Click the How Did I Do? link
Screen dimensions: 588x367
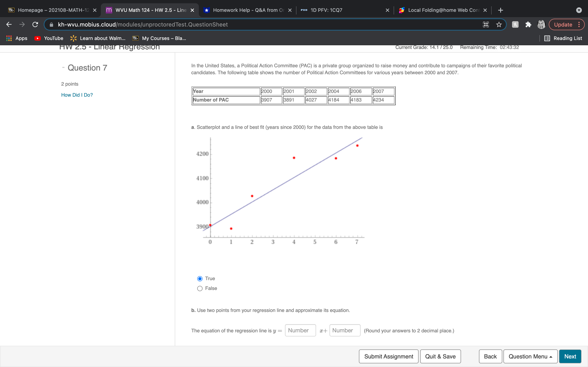pyautogui.click(x=77, y=95)
